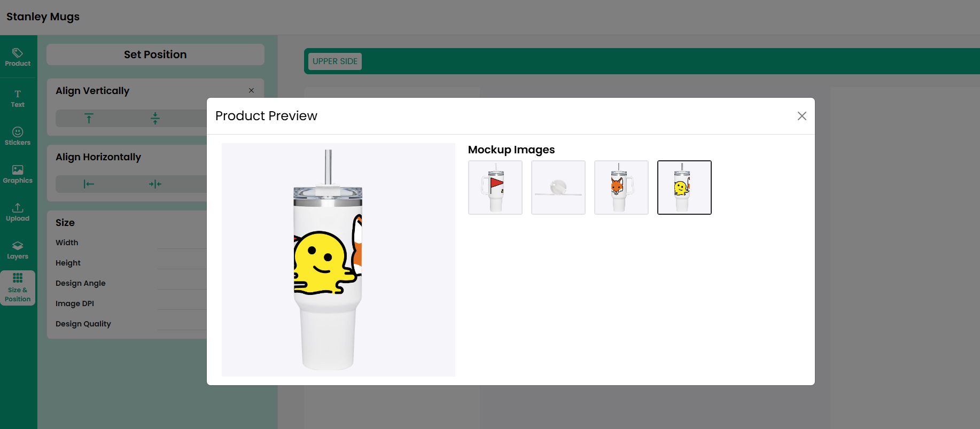Viewport: 980px width, 429px height.
Task: Click the Align Vertically heading
Action: (x=92, y=91)
